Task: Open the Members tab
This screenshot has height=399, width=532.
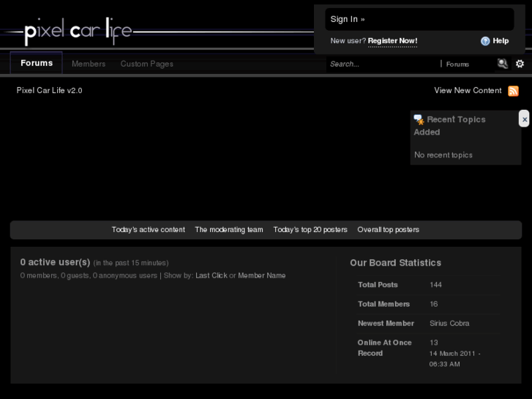Action: 89,64
